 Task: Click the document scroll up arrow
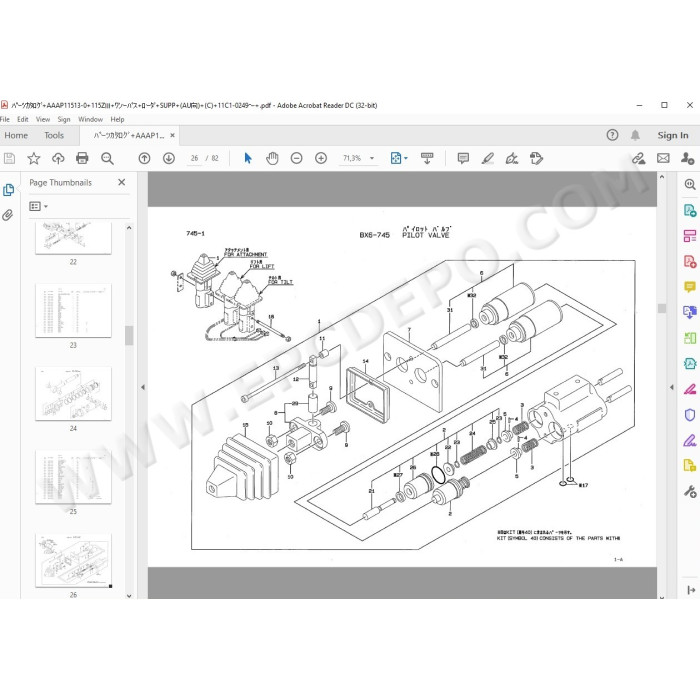pos(662,177)
